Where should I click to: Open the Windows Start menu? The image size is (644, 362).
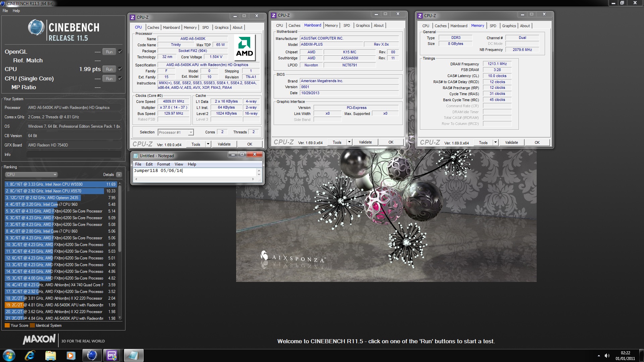[9, 355]
